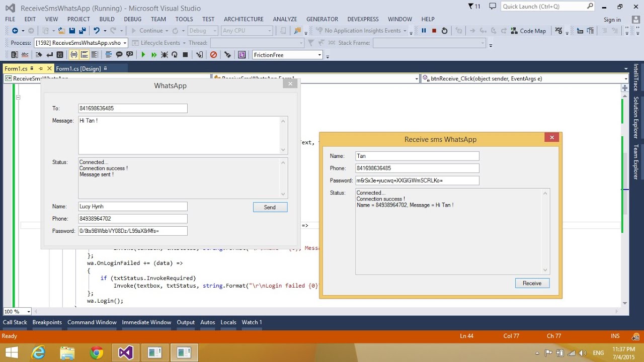Click the green single play arrow icon
The width and height of the screenshot is (644, 362).
(143, 55)
